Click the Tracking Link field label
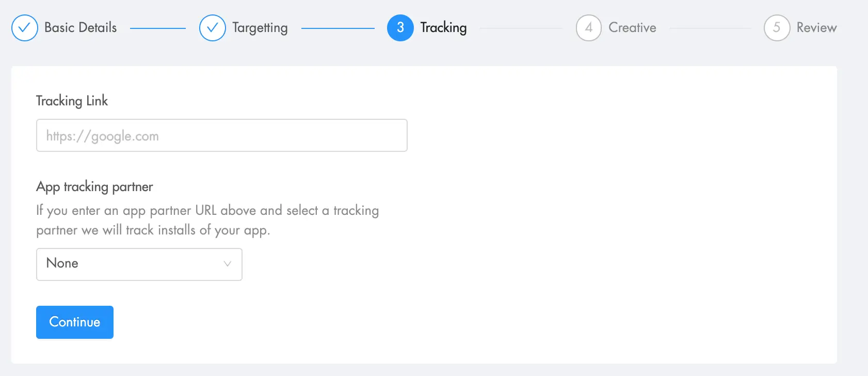The height and width of the screenshot is (376, 868). click(x=72, y=101)
